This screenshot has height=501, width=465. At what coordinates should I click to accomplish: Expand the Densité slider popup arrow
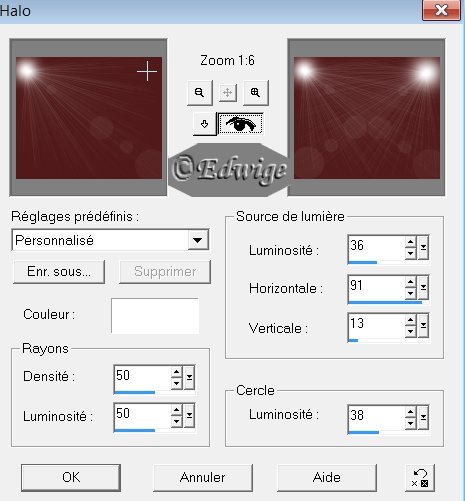coord(189,377)
